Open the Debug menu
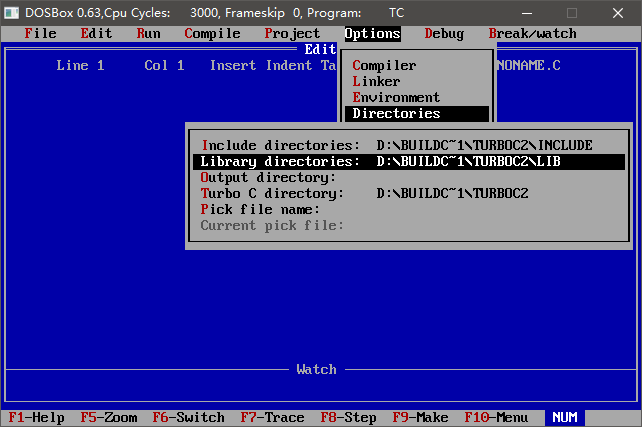Image resolution: width=642 pixels, height=427 pixels. (444, 34)
